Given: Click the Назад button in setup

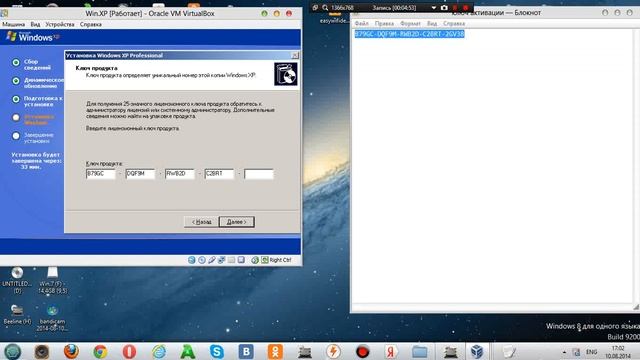Looking at the screenshot, I should pyautogui.click(x=201, y=222).
